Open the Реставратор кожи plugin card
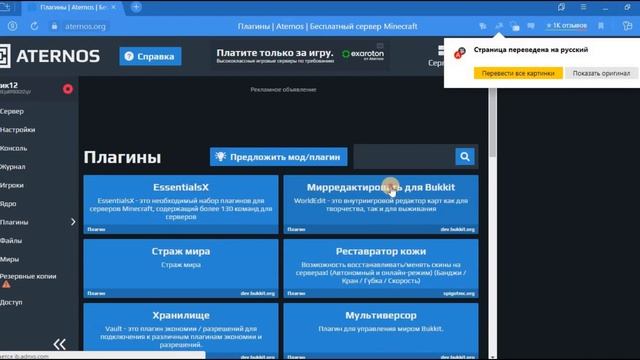The height and width of the screenshot is (360, 640). click(x=381, y=269)
